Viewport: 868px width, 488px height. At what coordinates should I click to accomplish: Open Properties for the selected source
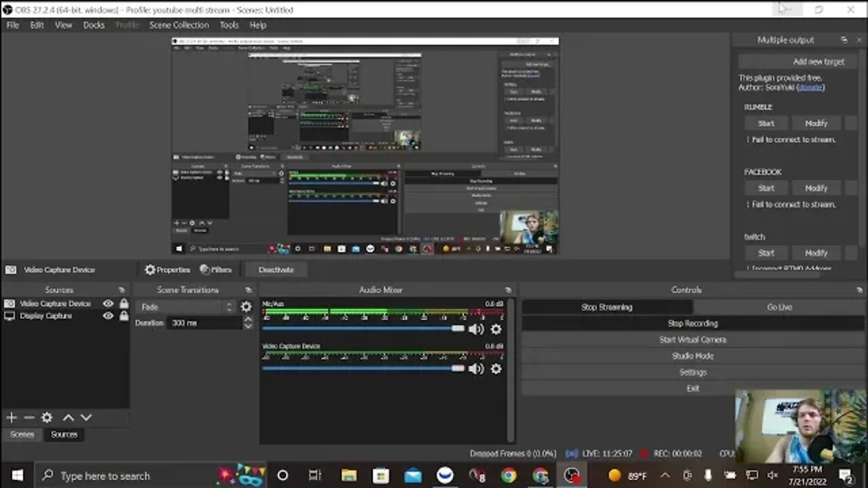(x=167, y=270)
